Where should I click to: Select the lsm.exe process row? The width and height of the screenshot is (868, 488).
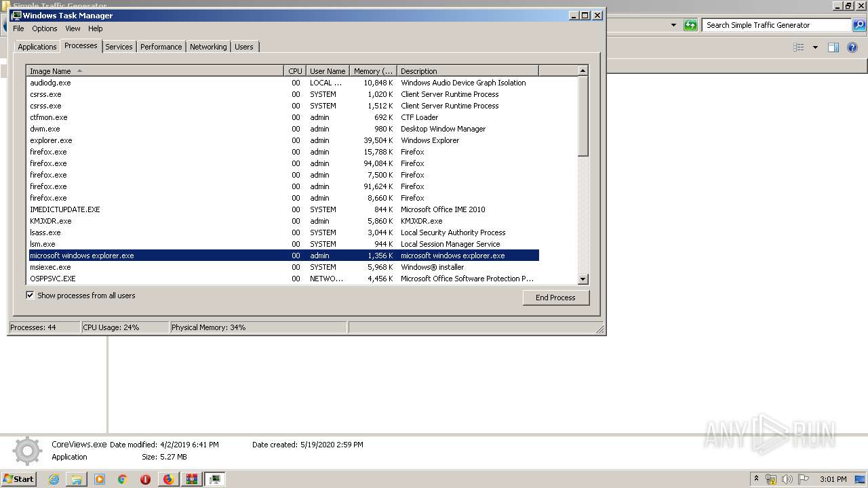283,244
